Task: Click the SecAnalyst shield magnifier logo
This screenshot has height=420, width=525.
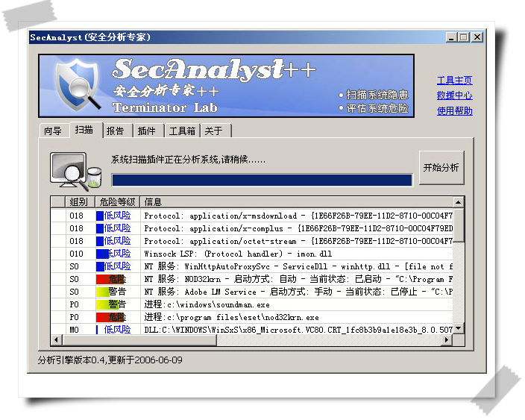Action: 78,85
